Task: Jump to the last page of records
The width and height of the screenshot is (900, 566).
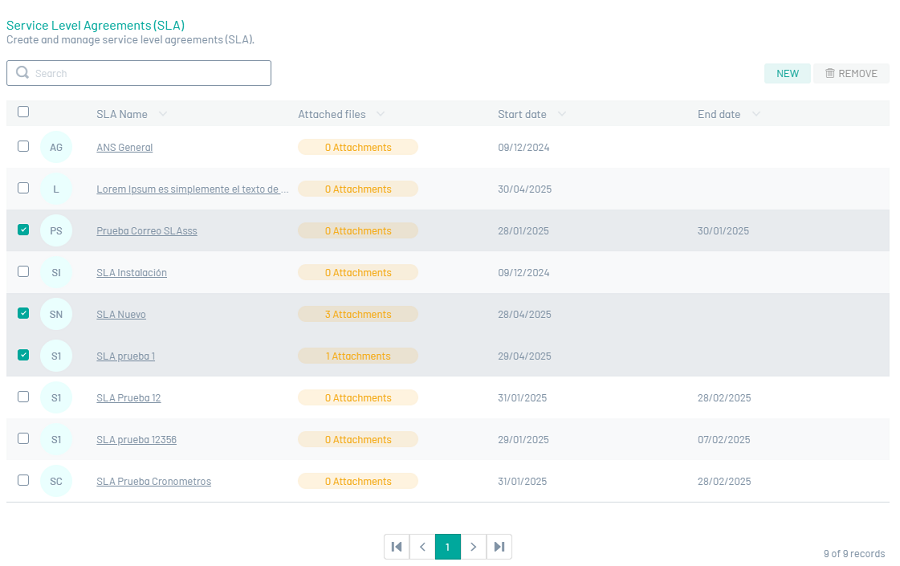Action: click(499, 547)
